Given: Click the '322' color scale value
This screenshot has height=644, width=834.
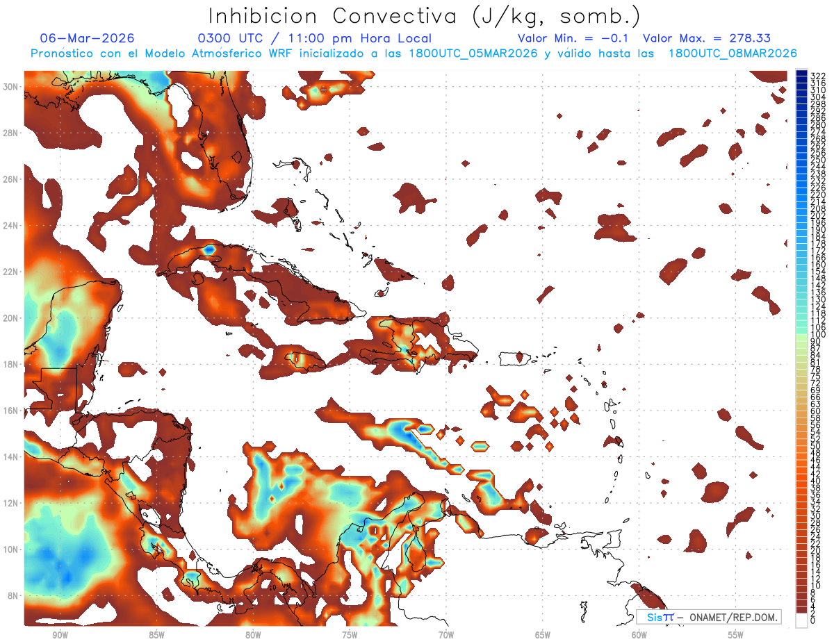Looking at the screenshot, I should [x=818, y=76].
